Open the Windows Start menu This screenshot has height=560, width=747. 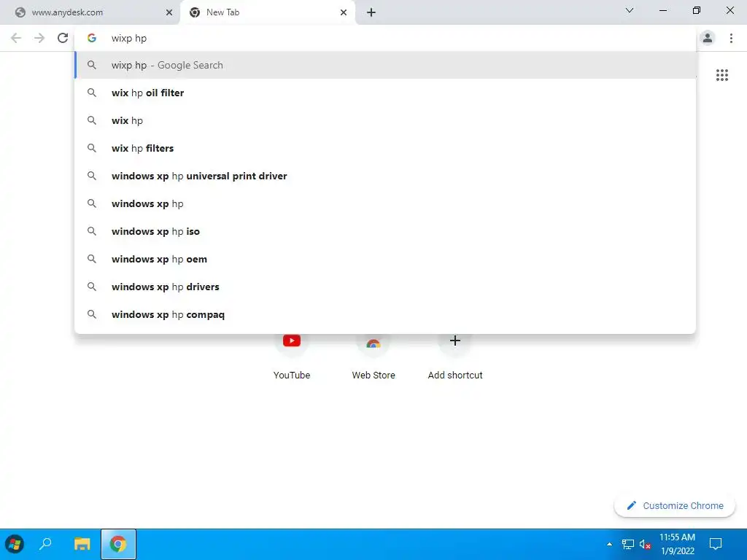(15, 544)
